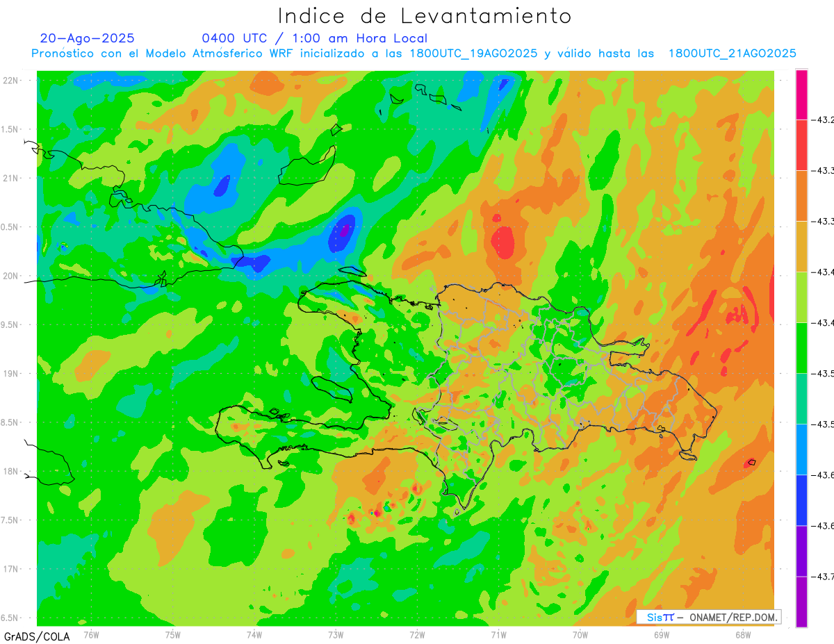Click the '17N' latitude label

pos(11,569)
